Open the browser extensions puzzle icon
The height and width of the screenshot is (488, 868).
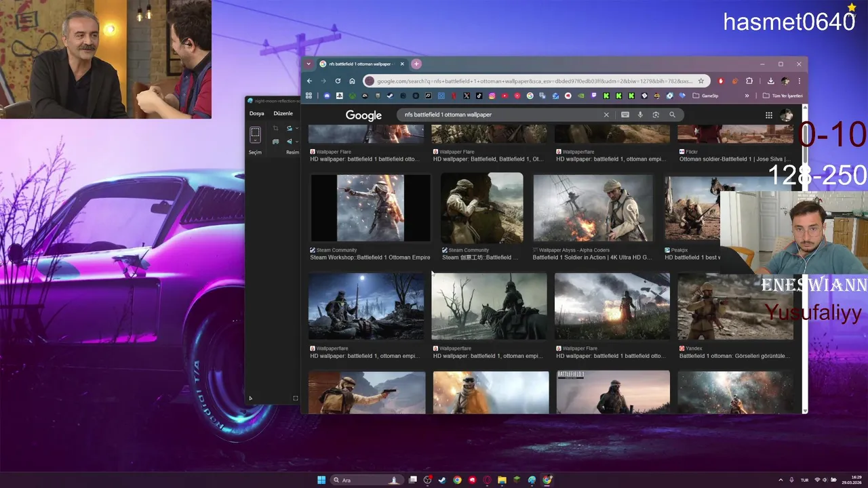coord(749,81)
